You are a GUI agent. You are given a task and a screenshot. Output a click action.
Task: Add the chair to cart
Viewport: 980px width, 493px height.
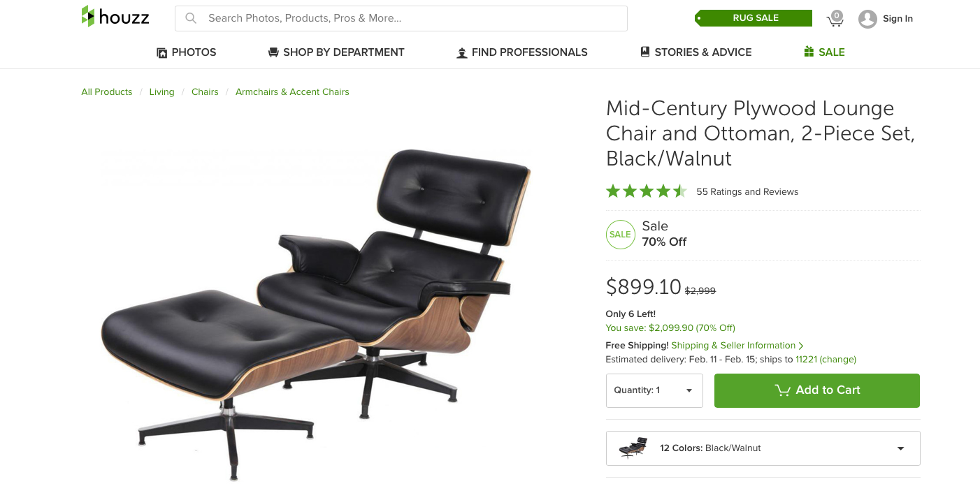click(816, 390)
